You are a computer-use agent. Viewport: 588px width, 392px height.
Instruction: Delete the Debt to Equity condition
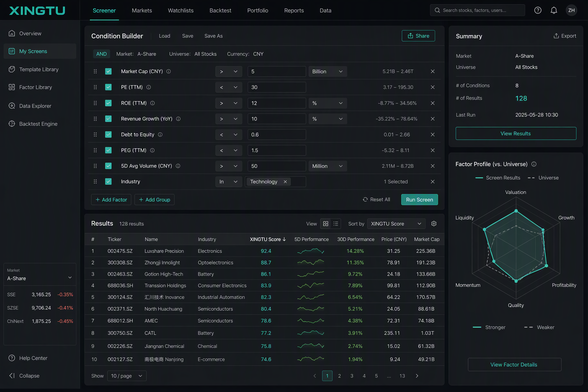pos(433,135)
